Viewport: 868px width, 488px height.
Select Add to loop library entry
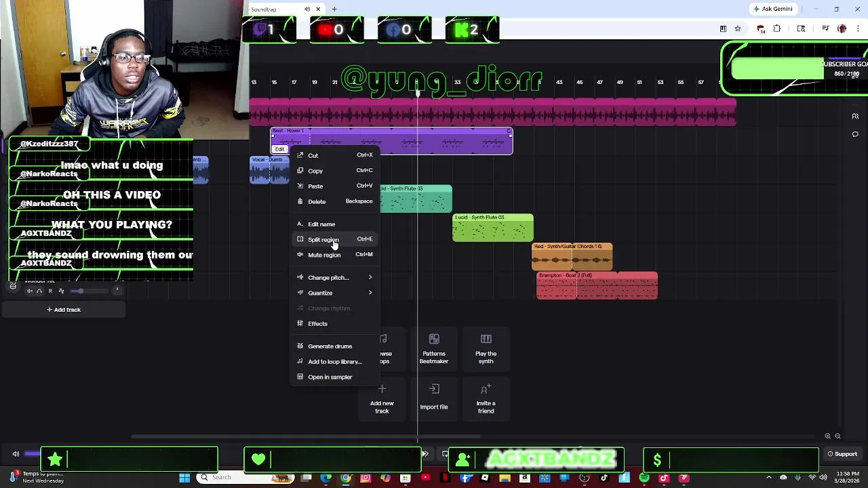pos(335,362)
